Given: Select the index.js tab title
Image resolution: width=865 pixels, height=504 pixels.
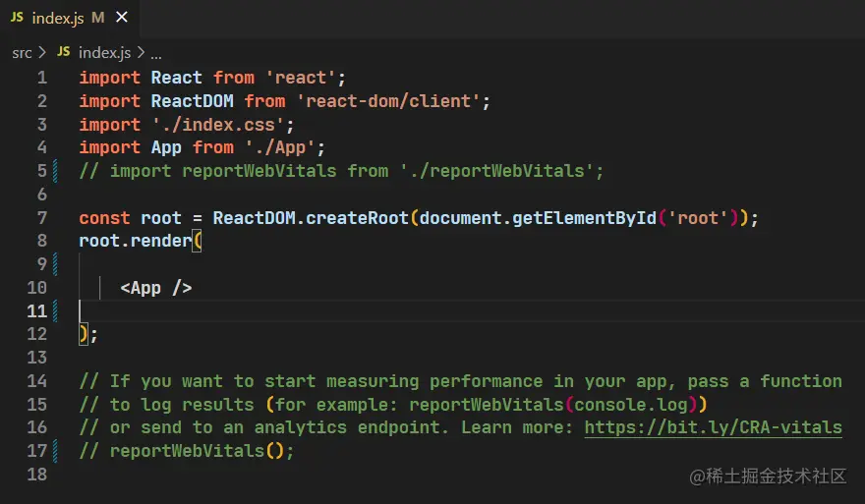Looking at the screenshot, I should tap(58, 18).
